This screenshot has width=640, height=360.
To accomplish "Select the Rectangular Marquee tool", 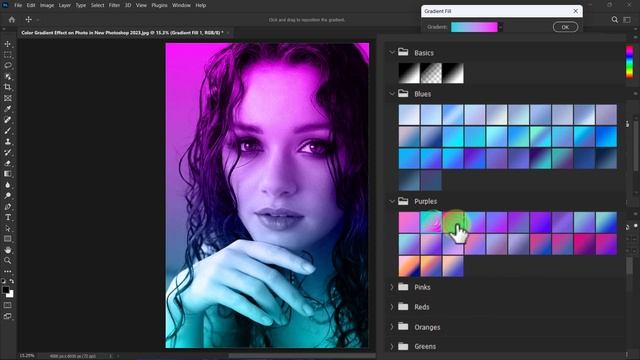I will click(7, 55).
